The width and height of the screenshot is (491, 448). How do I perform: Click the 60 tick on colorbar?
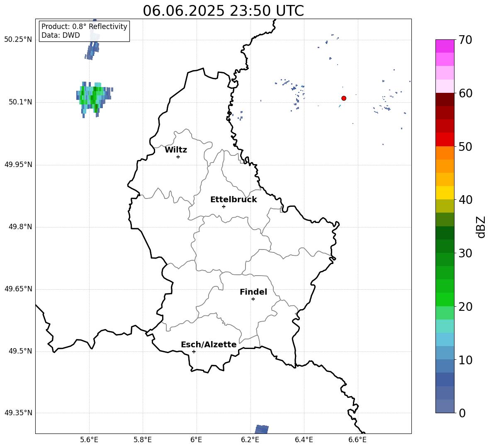point(465,93)
